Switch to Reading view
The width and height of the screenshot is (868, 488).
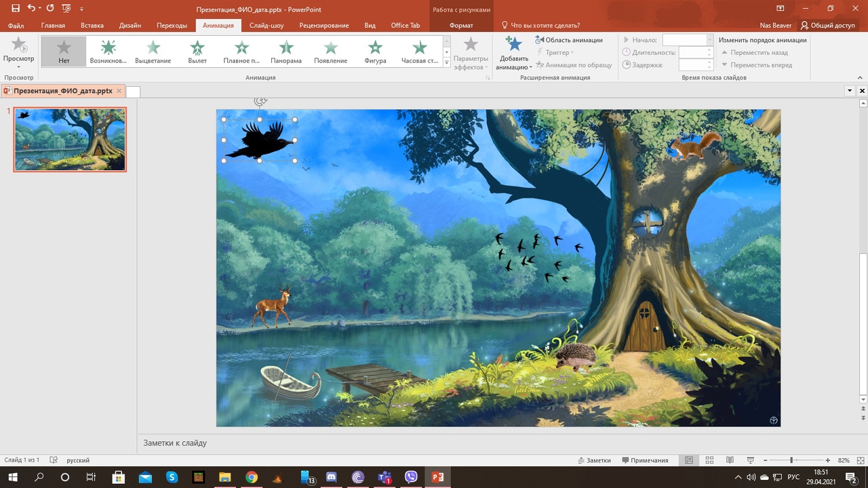pos(731,460)
